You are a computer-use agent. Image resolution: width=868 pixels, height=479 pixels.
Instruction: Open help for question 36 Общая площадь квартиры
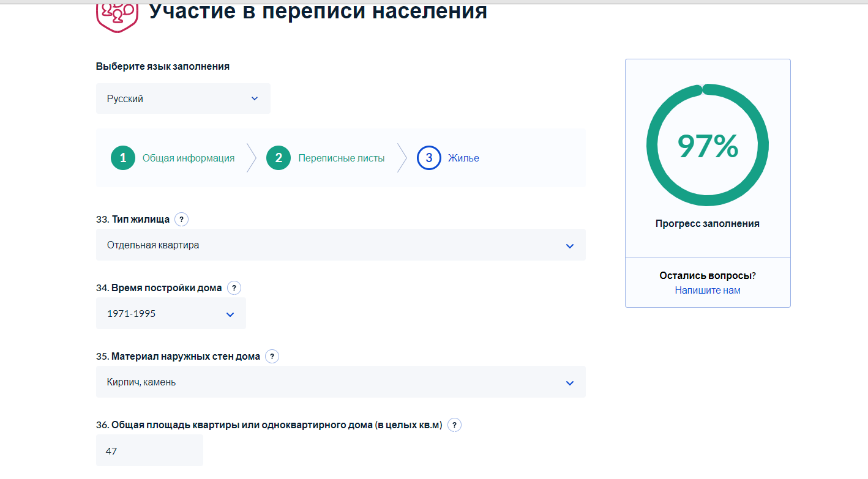(x=454, y=425)
